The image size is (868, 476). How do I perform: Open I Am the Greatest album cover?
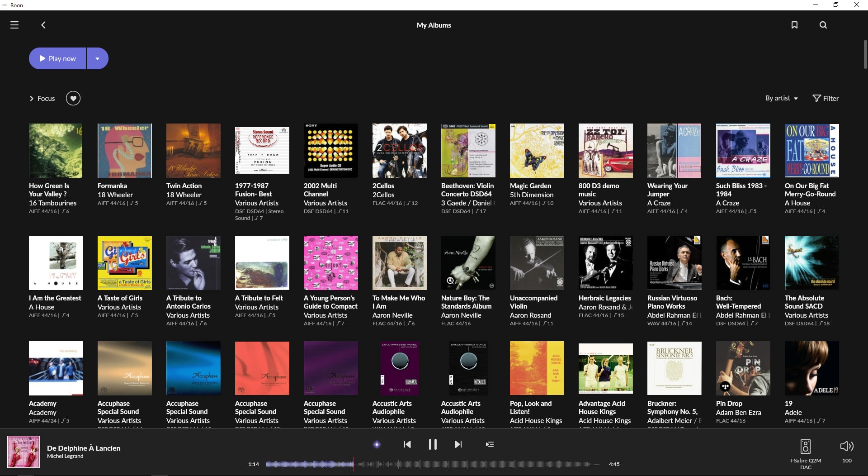tap(56, 263)
